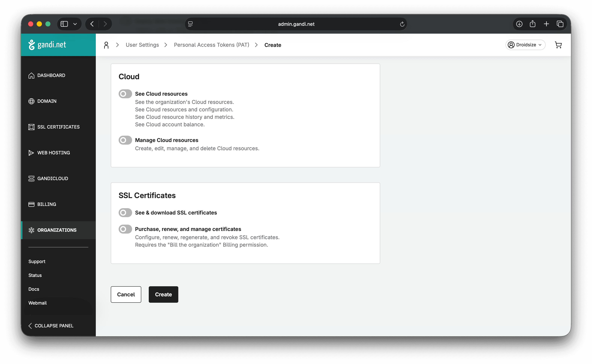Select the Web Hosting sidebar icon
The height and width of the screenshot is (364, 592).
click(x=31, y=153)
